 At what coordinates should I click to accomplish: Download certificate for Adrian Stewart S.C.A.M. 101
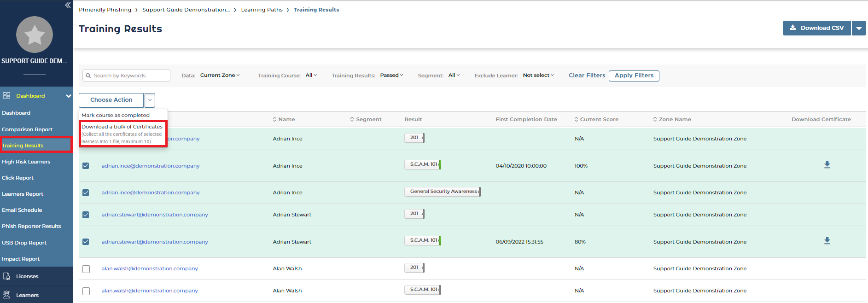[827, 241]
